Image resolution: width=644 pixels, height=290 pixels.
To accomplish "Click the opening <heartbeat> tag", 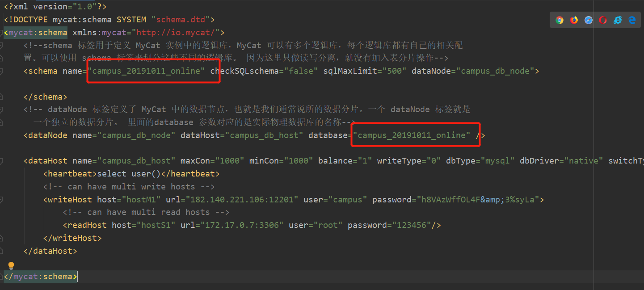I will click(70, 174).
